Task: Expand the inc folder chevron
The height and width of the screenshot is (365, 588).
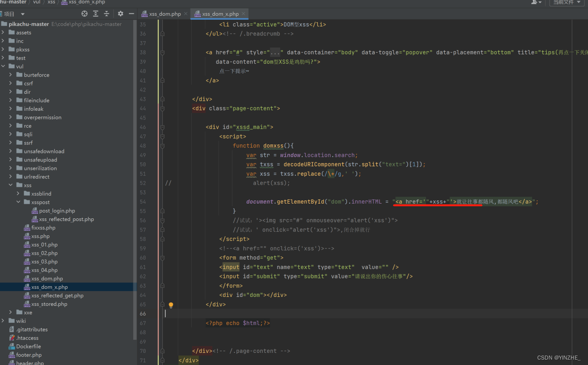Action: pyautogui.click(x=3, y=41)
